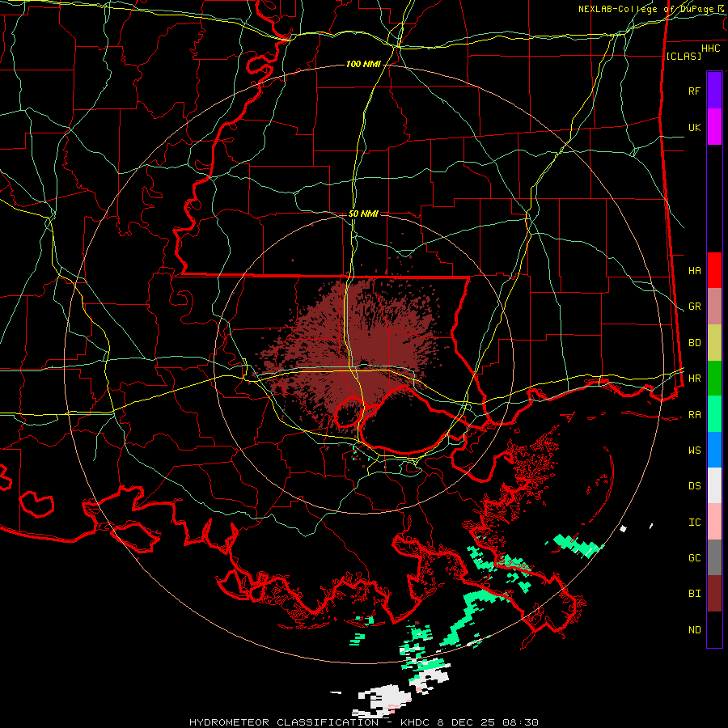
Task: Click the IC legend label
Action: click(x=695, y=522)
